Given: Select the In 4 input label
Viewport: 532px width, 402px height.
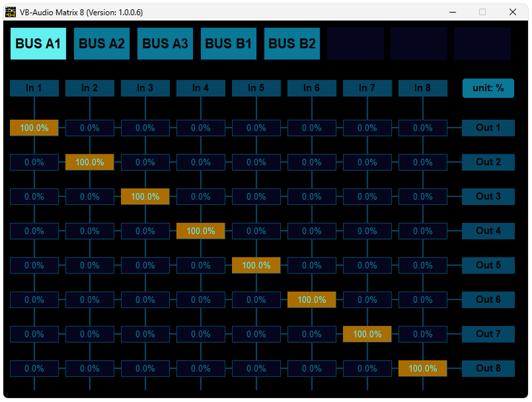Looking at the screenshot, I should point(201,89).
